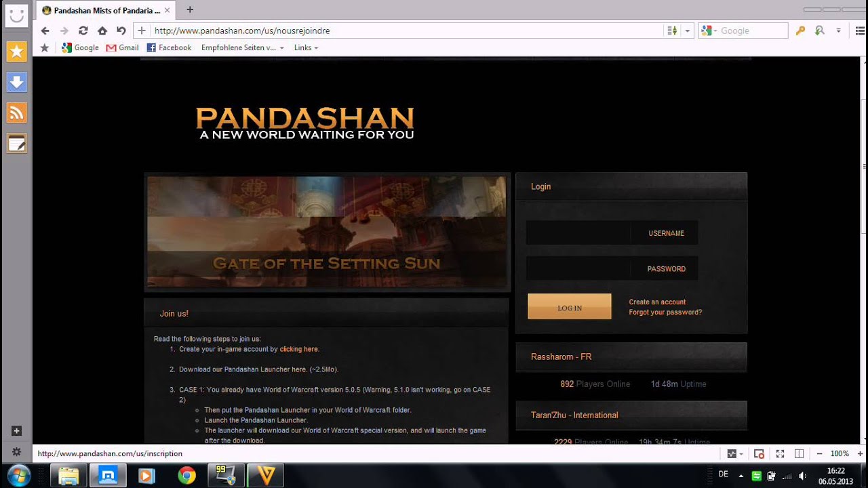Click the Login panel heading
The image size is (868, 488).
pyautogui.click(x=540, y=186)
